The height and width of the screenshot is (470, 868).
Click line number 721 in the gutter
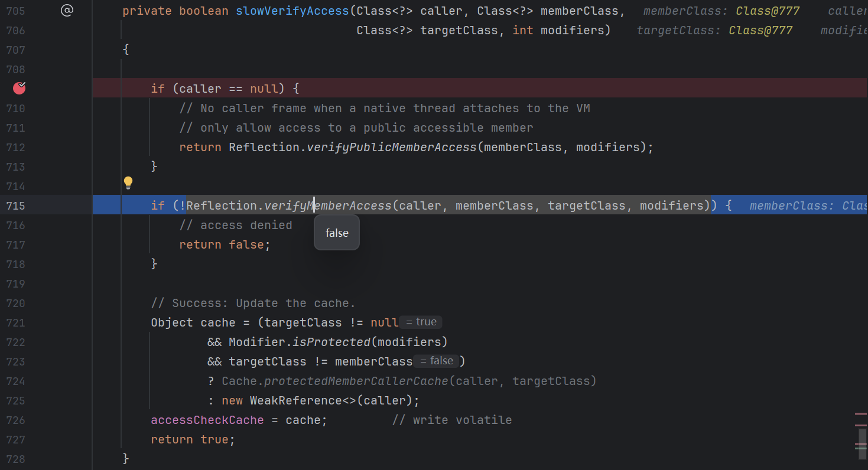click(x=15, y=323)
